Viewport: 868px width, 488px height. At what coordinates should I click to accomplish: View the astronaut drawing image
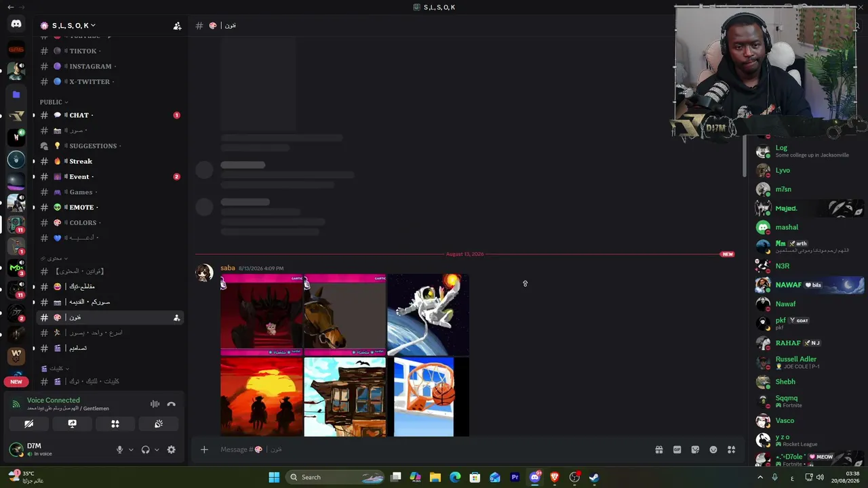pyautogui.click(x=428, y=314)
